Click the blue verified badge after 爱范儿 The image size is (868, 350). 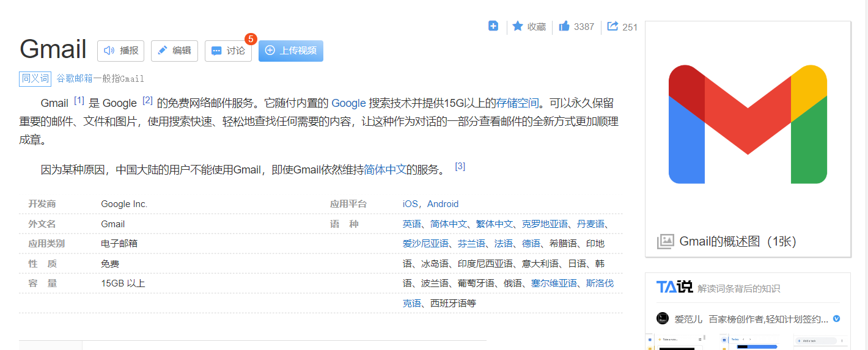(836, 319)
